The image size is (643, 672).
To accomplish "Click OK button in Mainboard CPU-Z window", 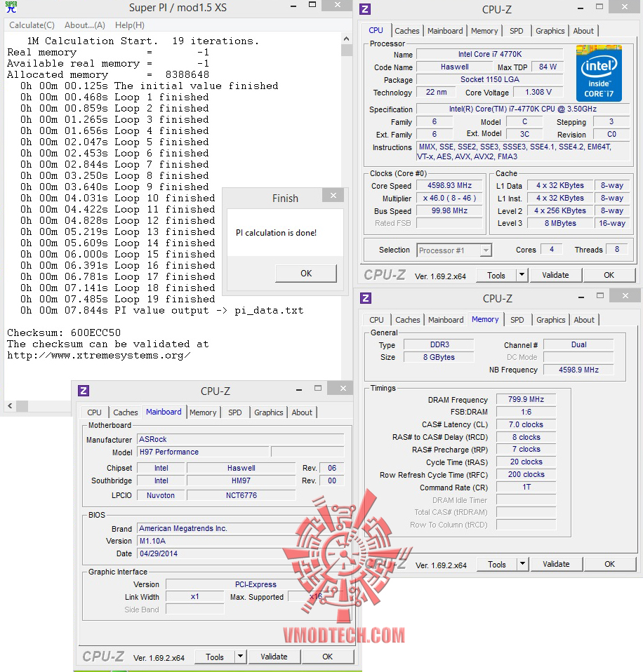I will pyautogui.click(x=328, y=657).
